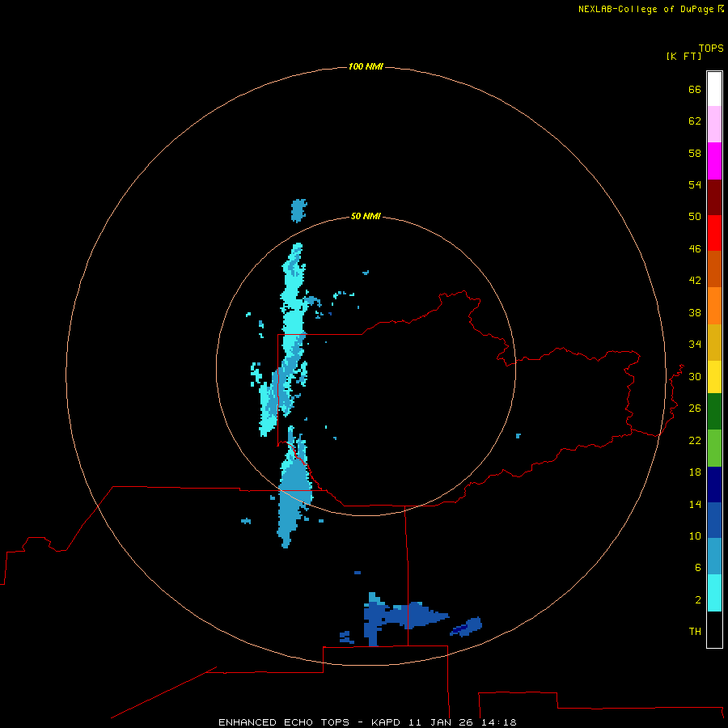Click the cyan swatch at 2
This screenshot has width=728, height=728.
point(714,593)
